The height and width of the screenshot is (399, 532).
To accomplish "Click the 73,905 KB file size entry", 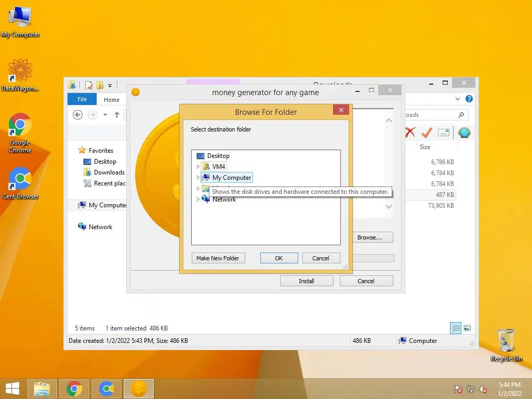I will click(441, 206).
